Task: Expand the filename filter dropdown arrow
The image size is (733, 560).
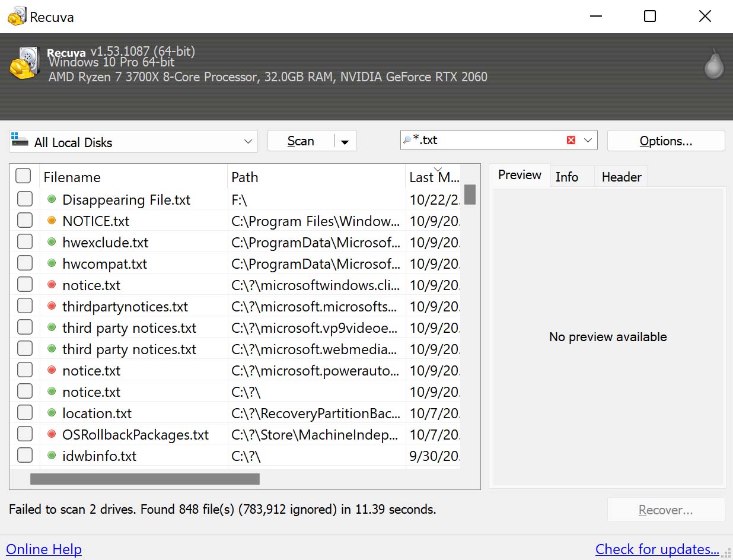Action: tap(588, 141)
